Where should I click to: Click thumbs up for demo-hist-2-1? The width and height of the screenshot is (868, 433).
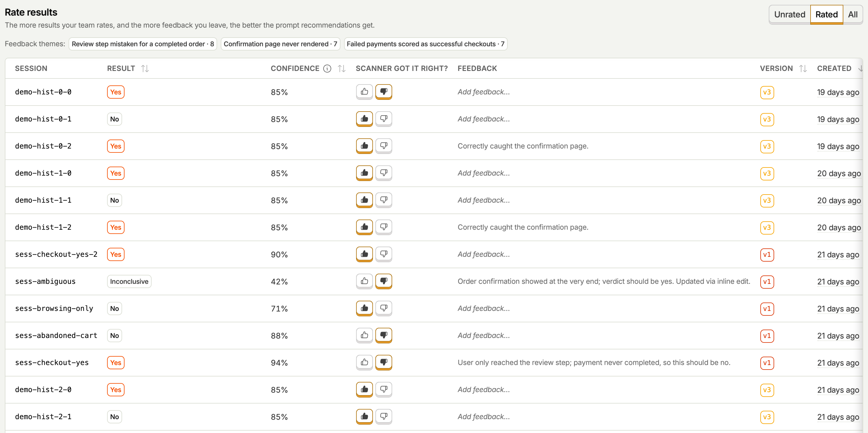point(364,416)
